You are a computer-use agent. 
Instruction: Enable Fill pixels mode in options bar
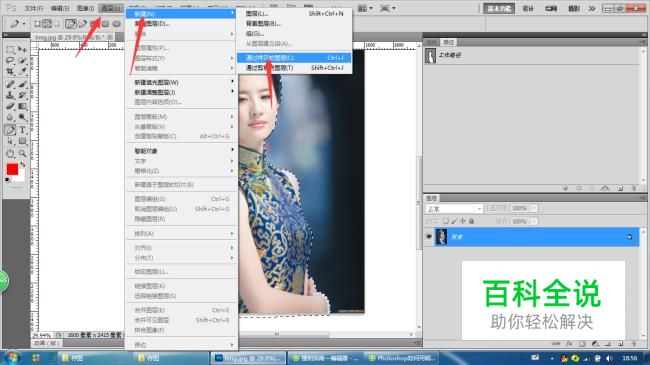(x=57, y=24)
